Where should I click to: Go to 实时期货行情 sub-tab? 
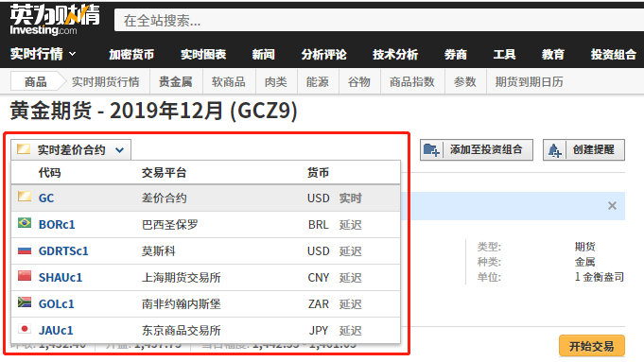106,81
